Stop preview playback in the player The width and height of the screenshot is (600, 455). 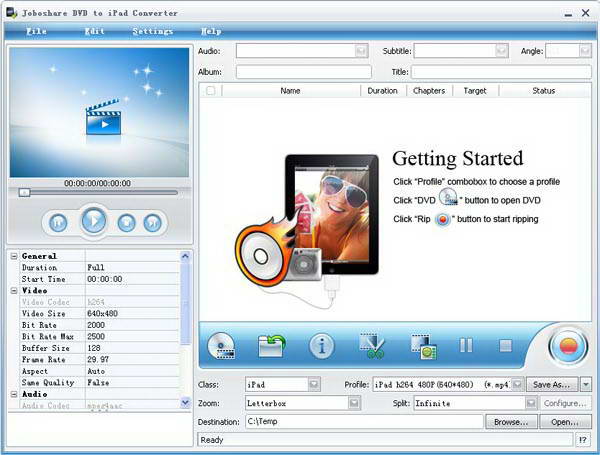tap(127, 222)
